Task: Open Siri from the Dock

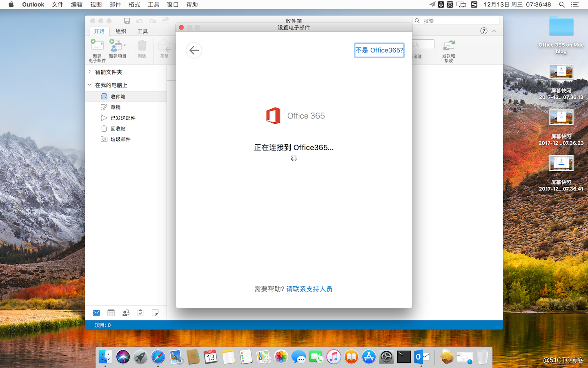Action: (x=123, y=357)
